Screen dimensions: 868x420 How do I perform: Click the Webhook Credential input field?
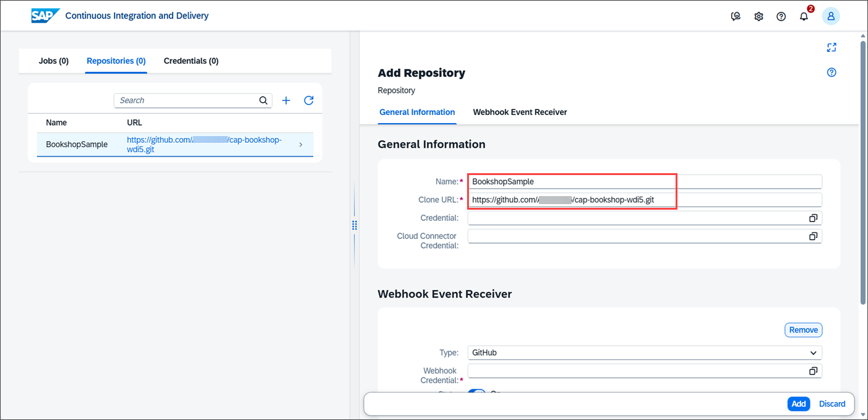coord(637,371)
